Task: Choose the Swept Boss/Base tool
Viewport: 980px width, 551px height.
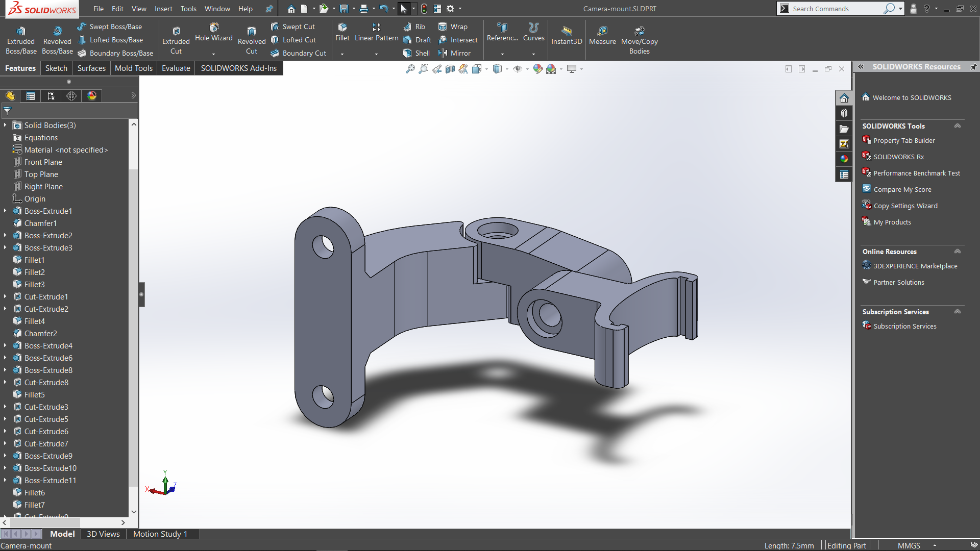Action: [110, 27]
